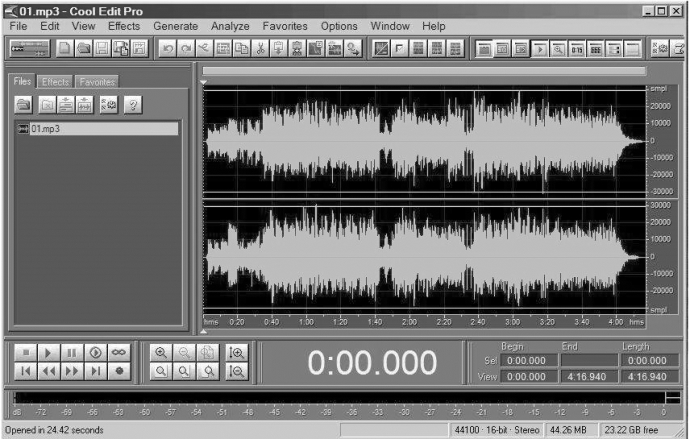
Task: Click the Undo arrow in the toolbar
Action: 168,48
